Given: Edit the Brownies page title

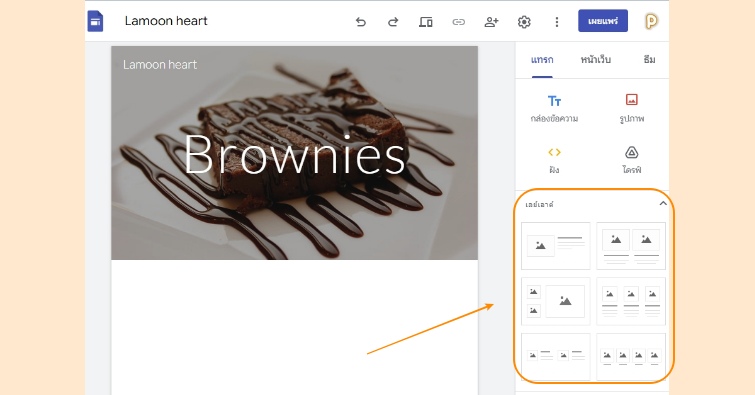Looking at the screenshot, I should pos(295,155).
